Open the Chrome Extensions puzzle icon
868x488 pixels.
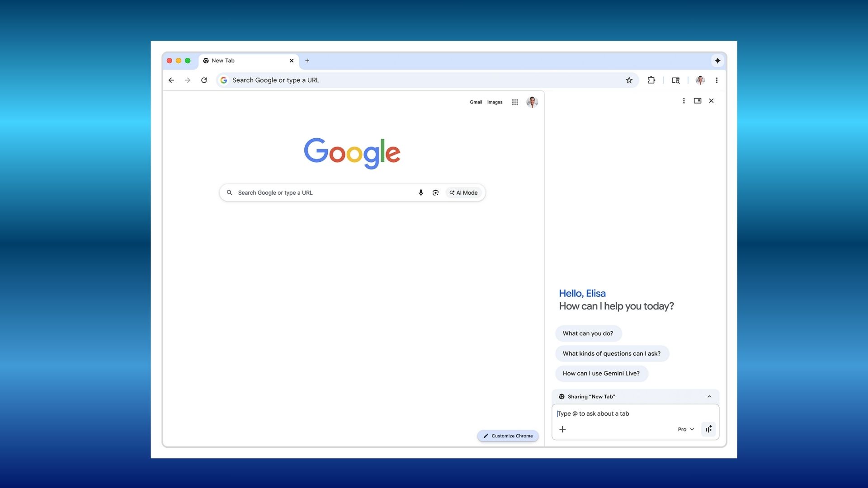point(651,80)
